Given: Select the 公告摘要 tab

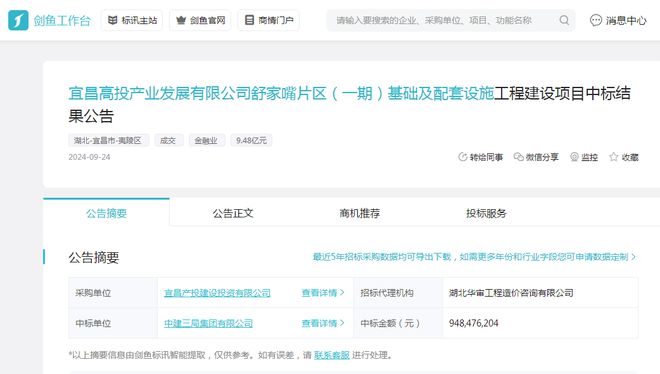Looking at the screenshot, I should pos(106,213).
